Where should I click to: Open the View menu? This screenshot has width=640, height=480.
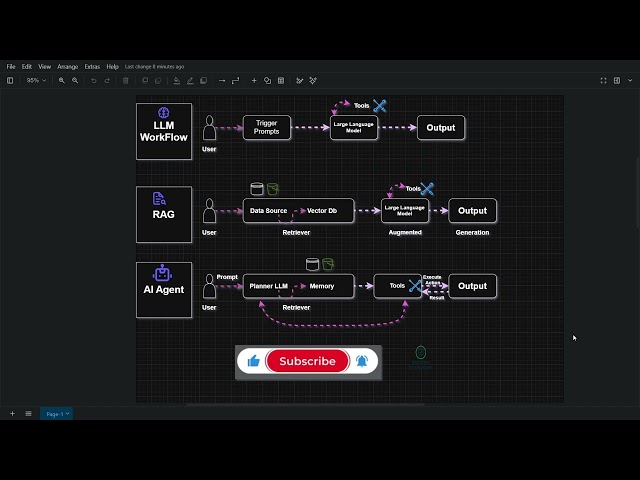pos(44,67)
